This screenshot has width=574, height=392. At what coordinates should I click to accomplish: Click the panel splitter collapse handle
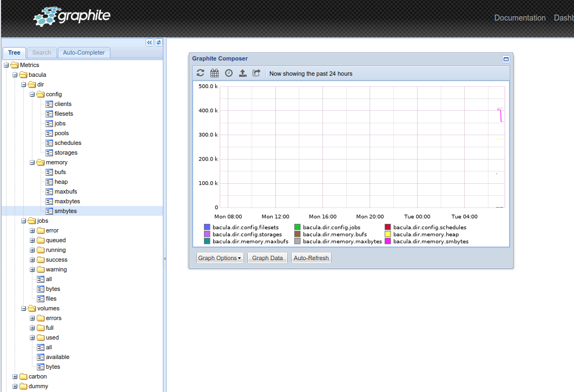(164, 259)
